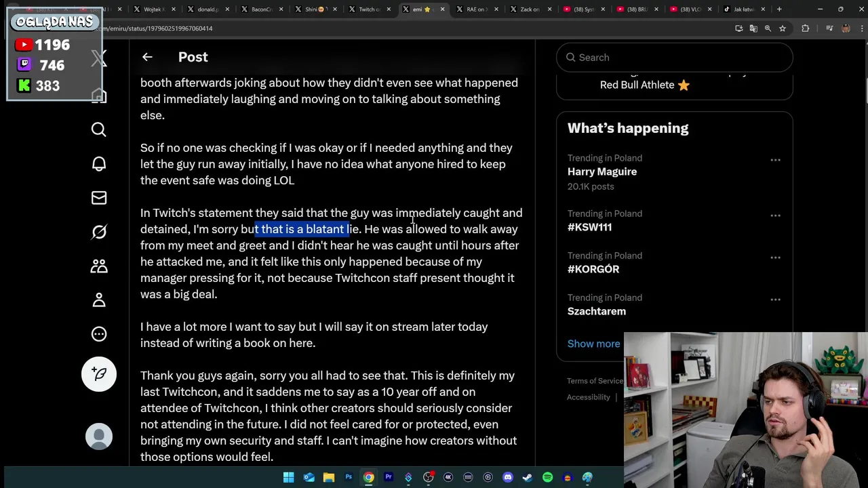The height and width of the screenshot is (488, 868).
Task: Switch to the Twitch browser tab
Action: (370, 9)
